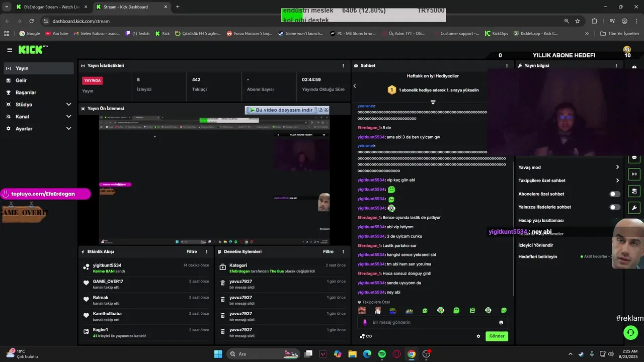Open Filtre in Etkinlik Akışı
The height and width of the screenshot is (362, 644).
point(192,252)
